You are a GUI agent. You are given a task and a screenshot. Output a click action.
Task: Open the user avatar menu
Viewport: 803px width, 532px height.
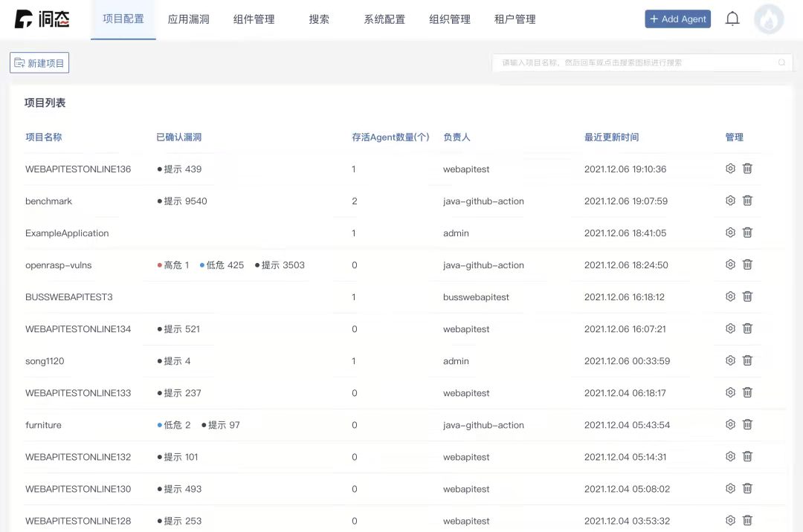(x=769, y=19)
